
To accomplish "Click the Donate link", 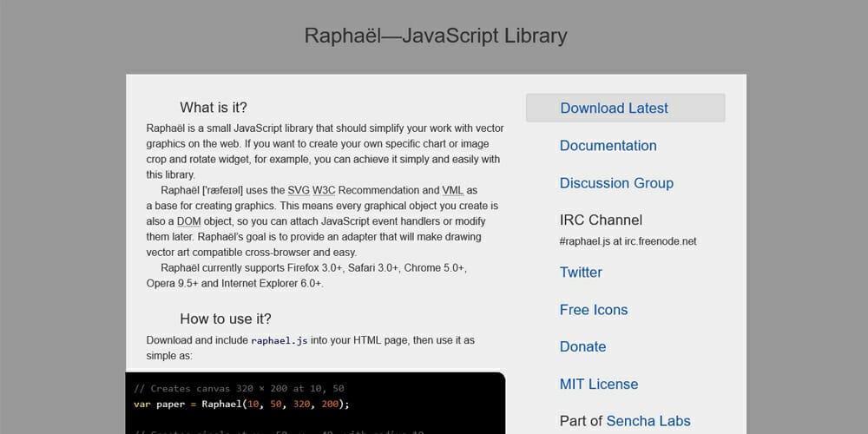I will click(x=582, y=346).
